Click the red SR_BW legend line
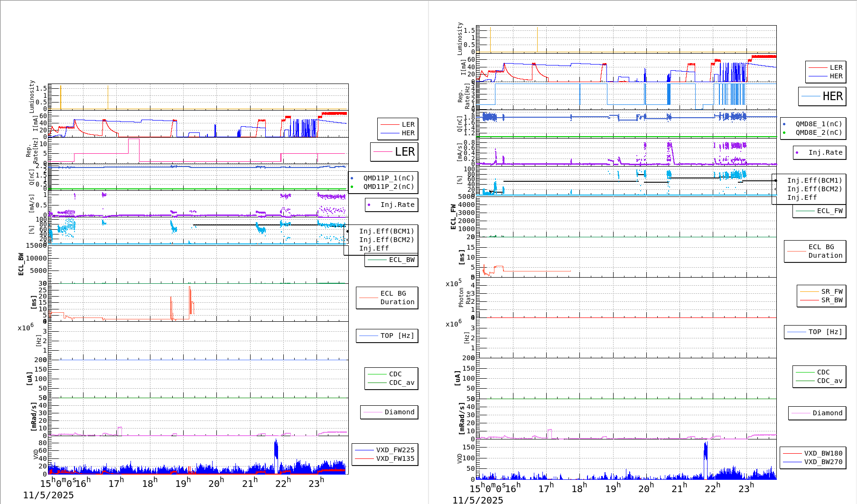Image resolution: width=857 pixels, height=504 pixels. 809,300
